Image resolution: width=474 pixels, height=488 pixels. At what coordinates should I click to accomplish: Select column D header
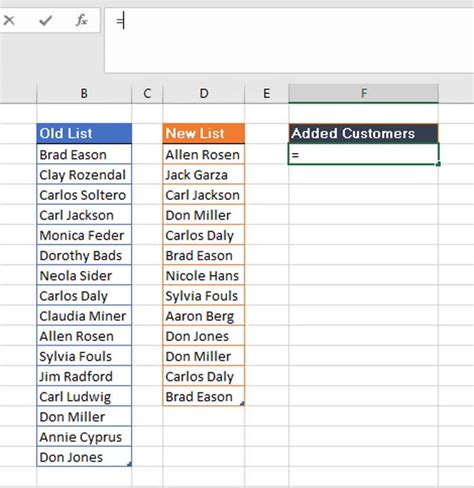point(204,93)
